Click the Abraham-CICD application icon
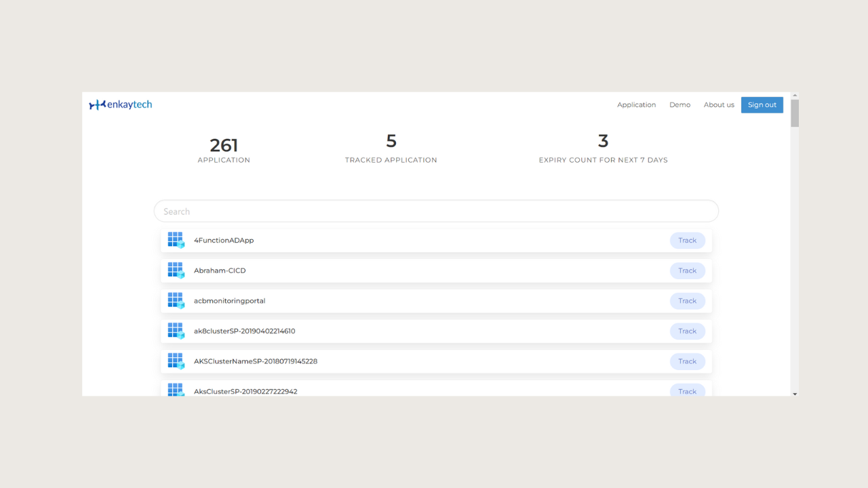 [x=176, y=270]
